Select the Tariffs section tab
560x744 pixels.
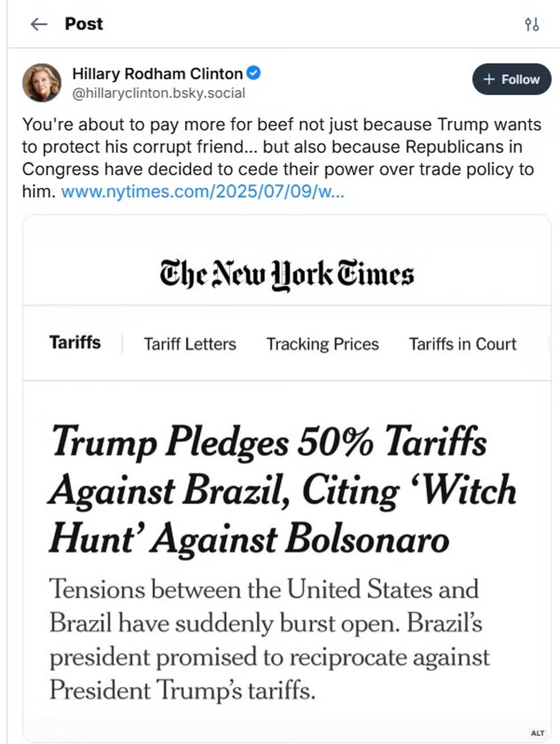75,343
